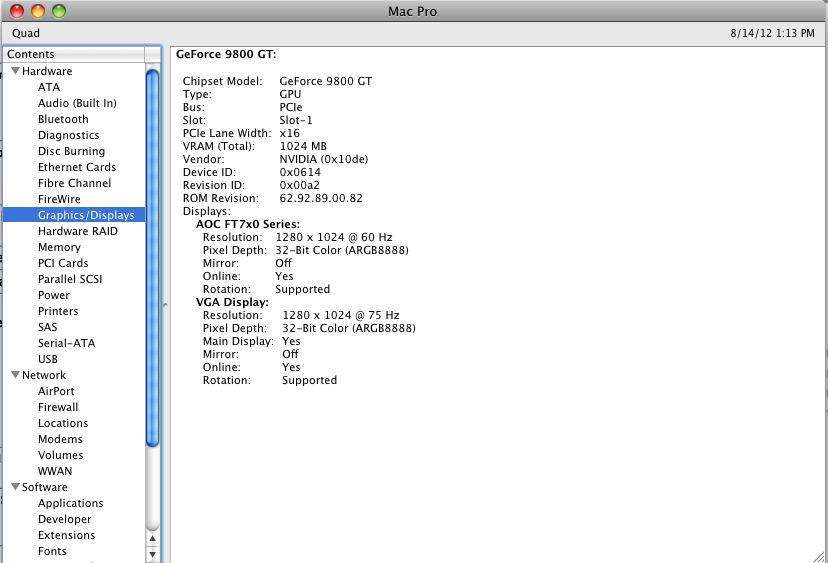Click the Device ID value 0x0614
Image resolution: width=828 pixels, height=563 pixels.
(x=300, y=172)
